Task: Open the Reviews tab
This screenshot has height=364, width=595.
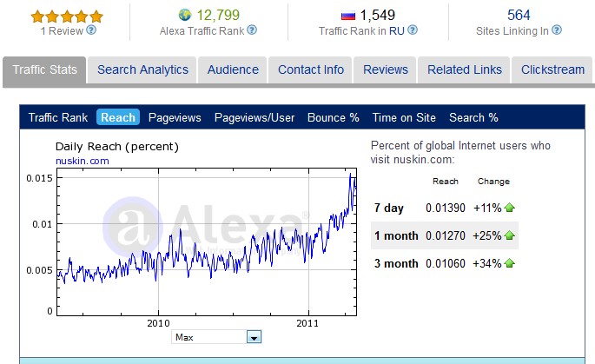Action: (x=385, y=69)
